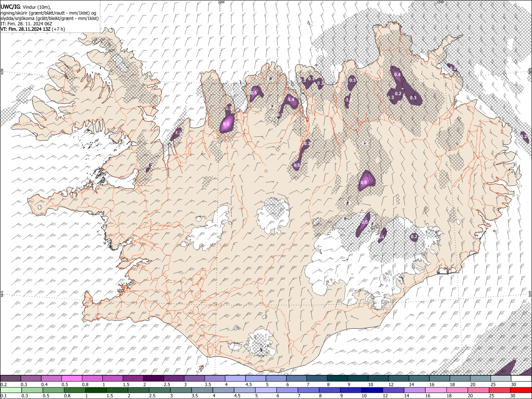This screenshot has width=532, height=399.
Task: Select the bright magenta 0.5 swatch in the top legend row
Action: 72,379
